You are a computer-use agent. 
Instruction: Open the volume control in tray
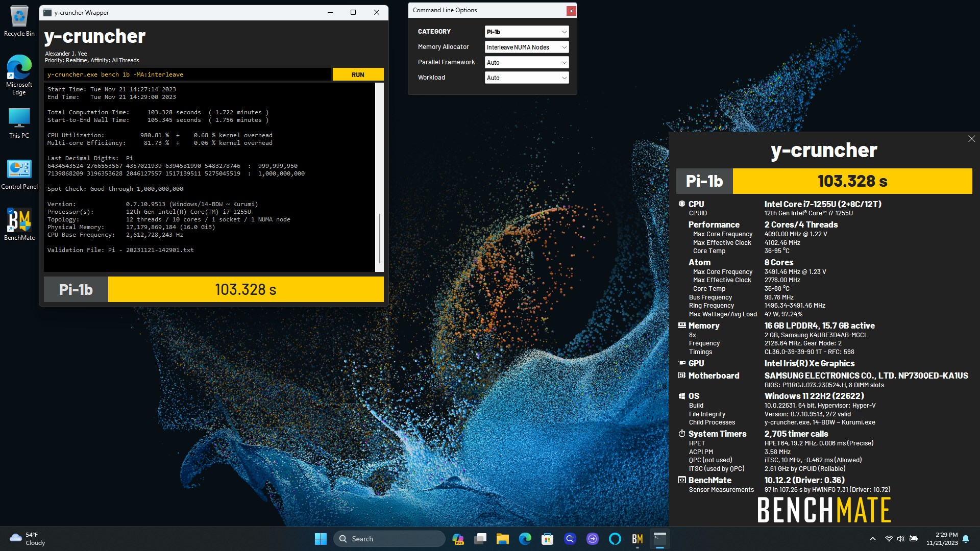pyautogui.click(x=901, y=539)
